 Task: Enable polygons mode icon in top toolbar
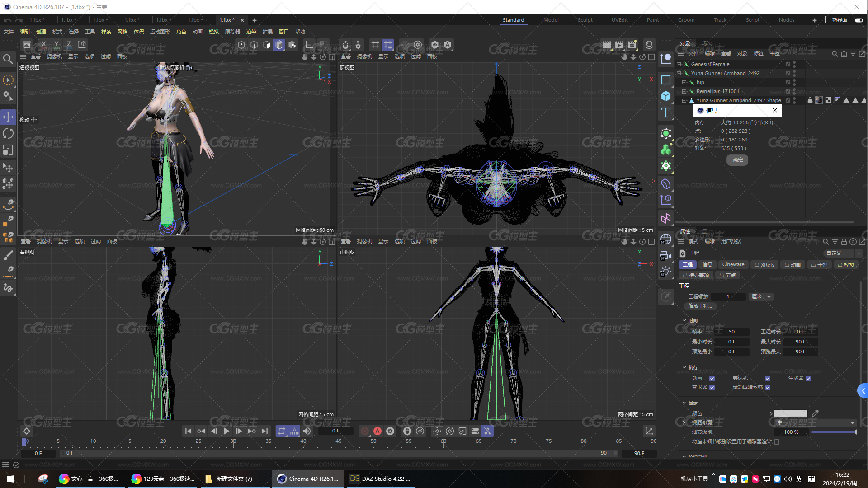pyautogui.click(x=267, y=45)
